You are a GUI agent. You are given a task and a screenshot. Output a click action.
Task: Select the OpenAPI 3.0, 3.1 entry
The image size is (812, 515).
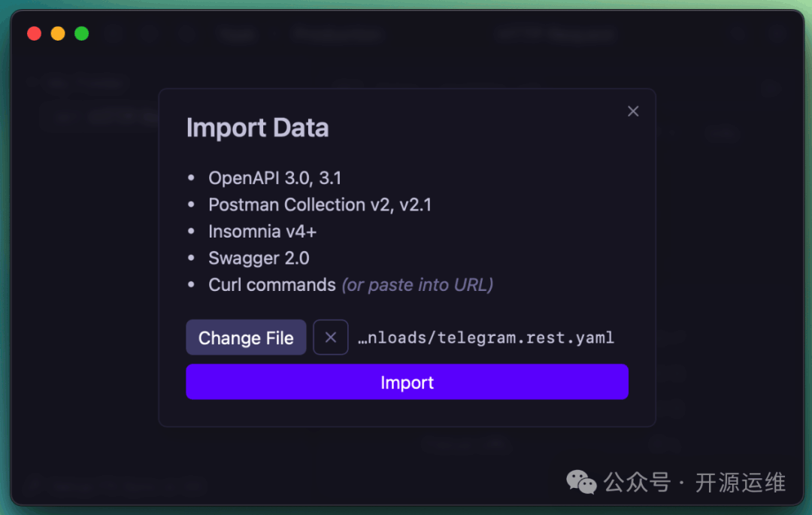click(274, 178)
